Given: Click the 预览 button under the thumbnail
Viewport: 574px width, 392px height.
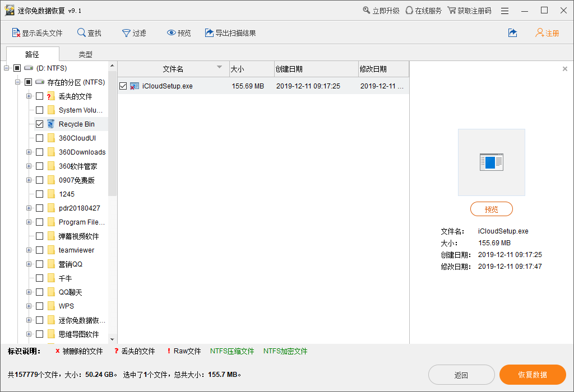Looking at the screenshot, I should point(491,209).
